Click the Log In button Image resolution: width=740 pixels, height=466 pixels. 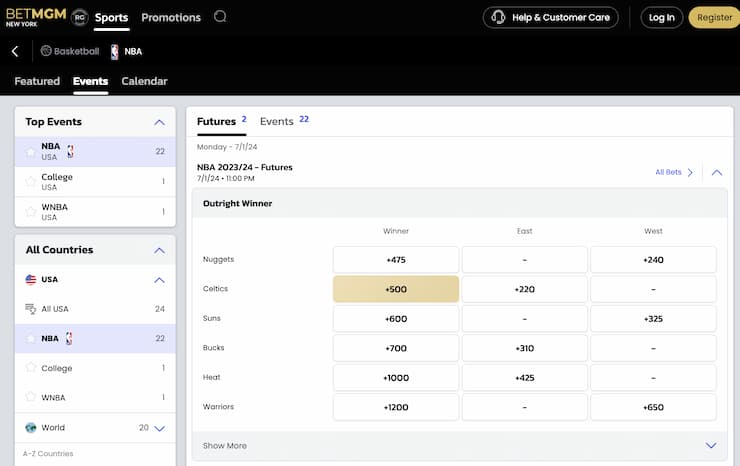pos(662,17)
